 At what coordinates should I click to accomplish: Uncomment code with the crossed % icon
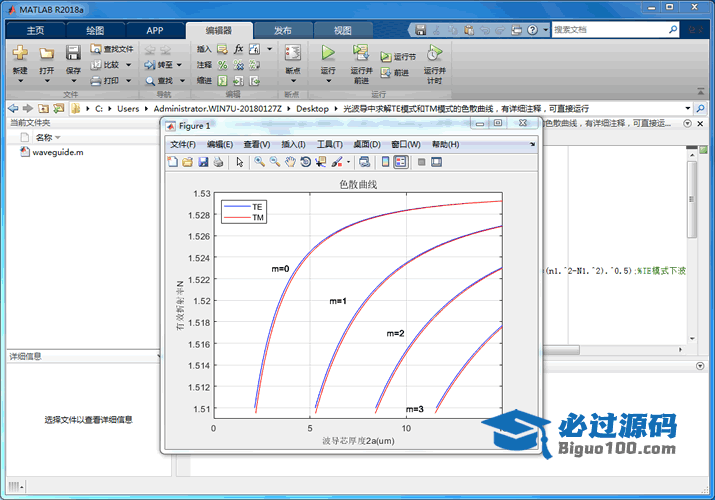(238, 65)
